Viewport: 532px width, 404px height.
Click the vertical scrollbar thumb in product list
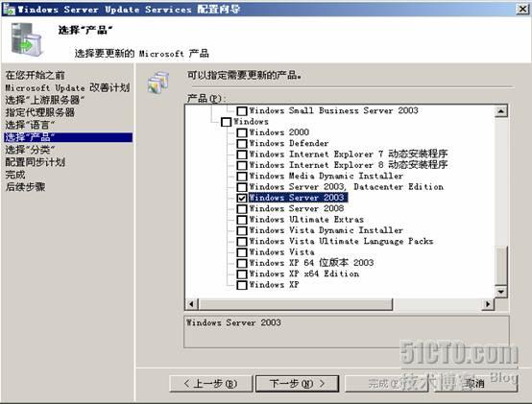tap(501, 266)
